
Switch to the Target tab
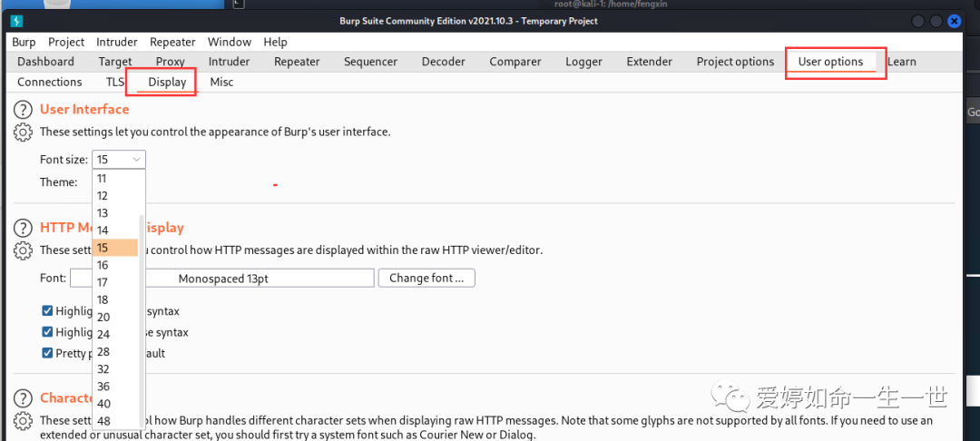pos(115,61)
